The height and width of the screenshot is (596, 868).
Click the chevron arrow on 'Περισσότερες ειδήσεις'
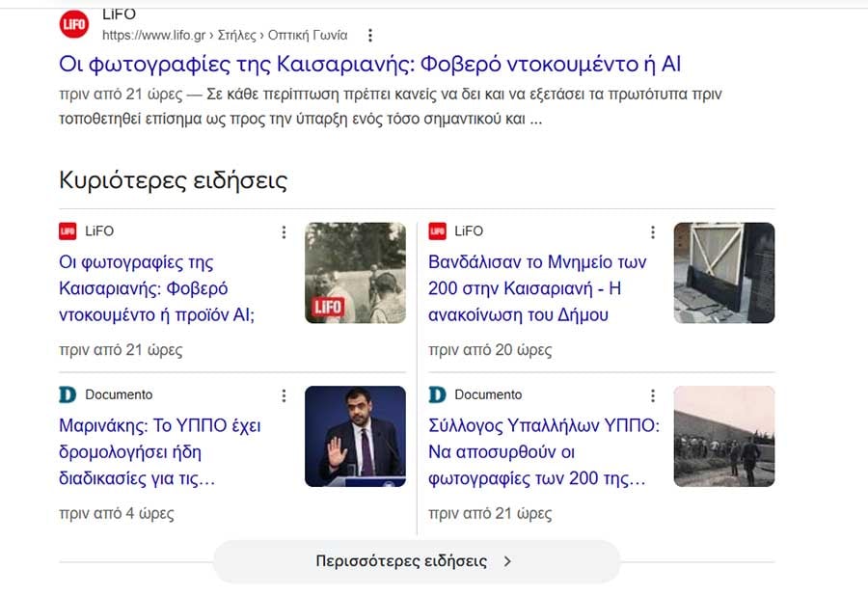508,561
